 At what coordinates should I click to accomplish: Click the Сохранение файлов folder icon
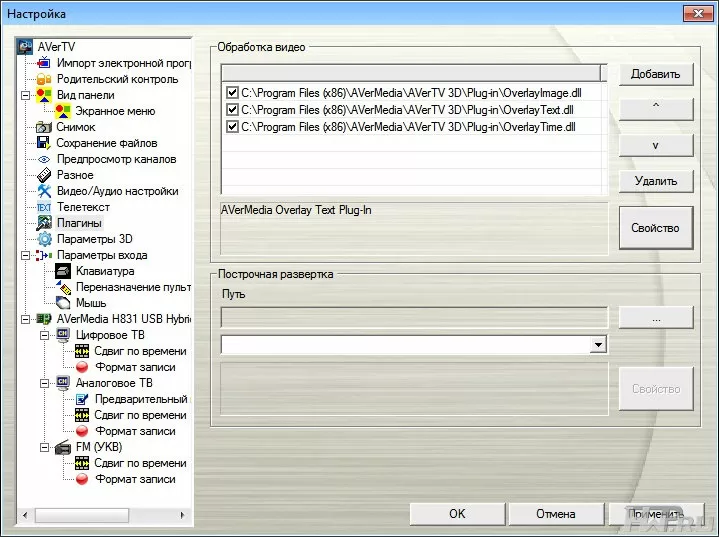[44, 143]
